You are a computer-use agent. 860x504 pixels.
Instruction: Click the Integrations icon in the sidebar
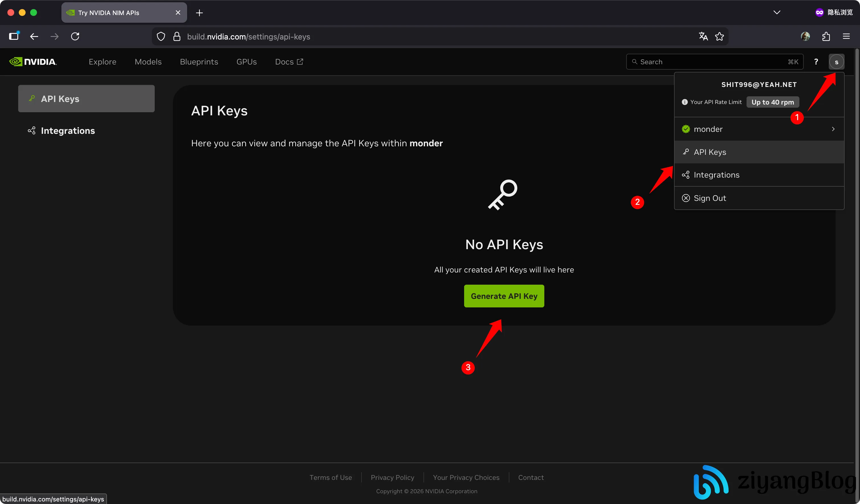[31, 130]
